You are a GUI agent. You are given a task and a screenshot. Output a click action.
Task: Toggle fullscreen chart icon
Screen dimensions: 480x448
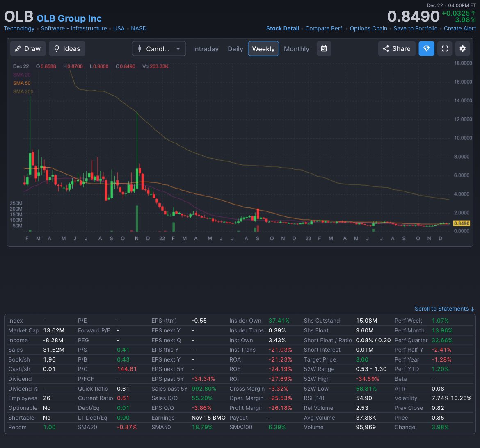click(445, 49)
